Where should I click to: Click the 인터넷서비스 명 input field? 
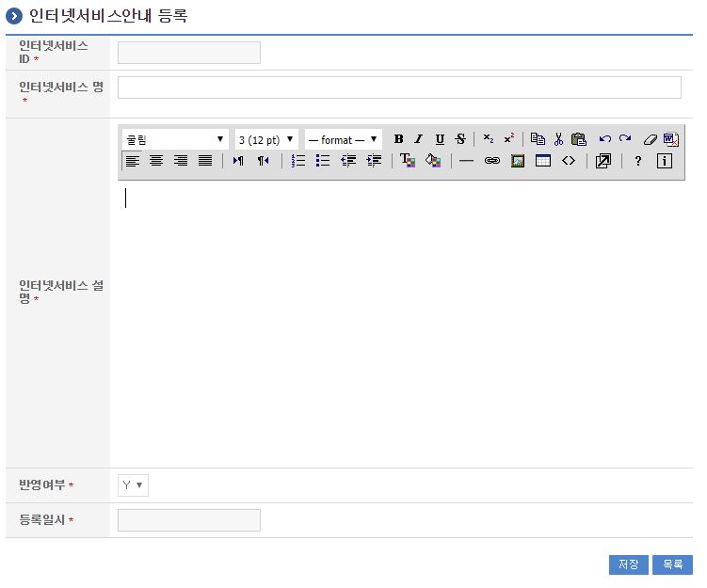tap(399, 87)
